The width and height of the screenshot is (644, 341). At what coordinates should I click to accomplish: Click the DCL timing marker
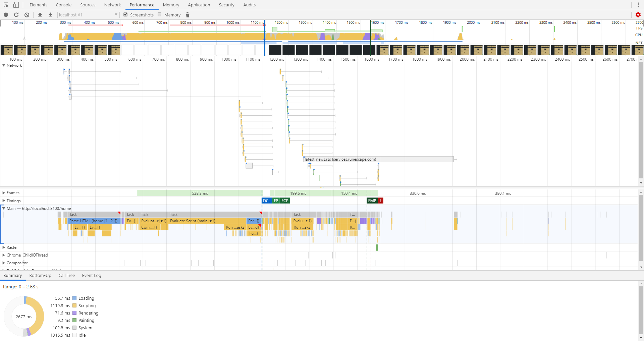coord(267,201)
